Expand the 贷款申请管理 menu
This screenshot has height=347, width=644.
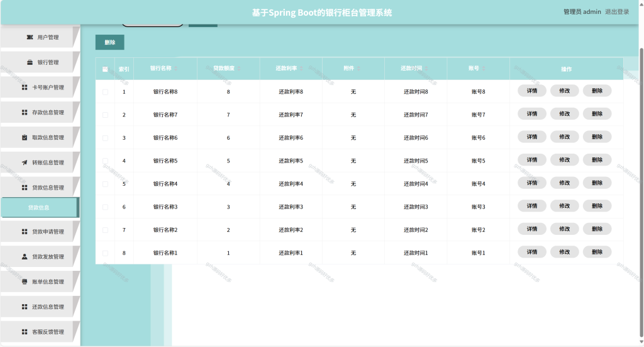(x=40, y=232)
